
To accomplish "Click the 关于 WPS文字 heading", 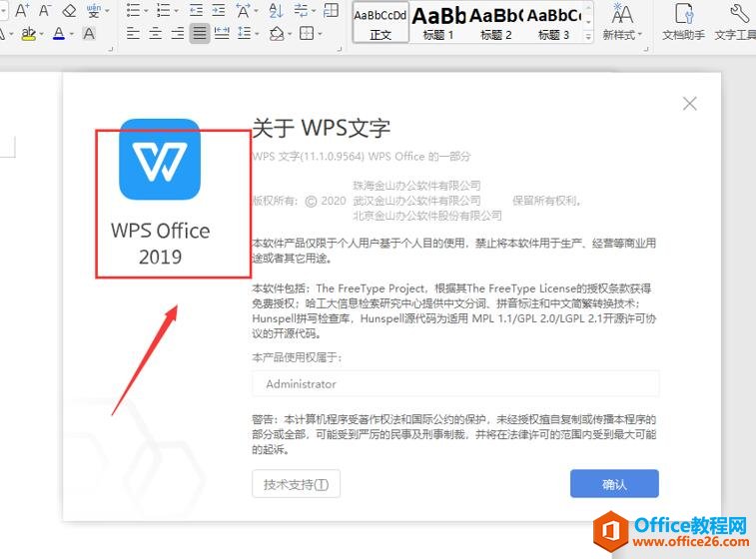I will [322, 128].
